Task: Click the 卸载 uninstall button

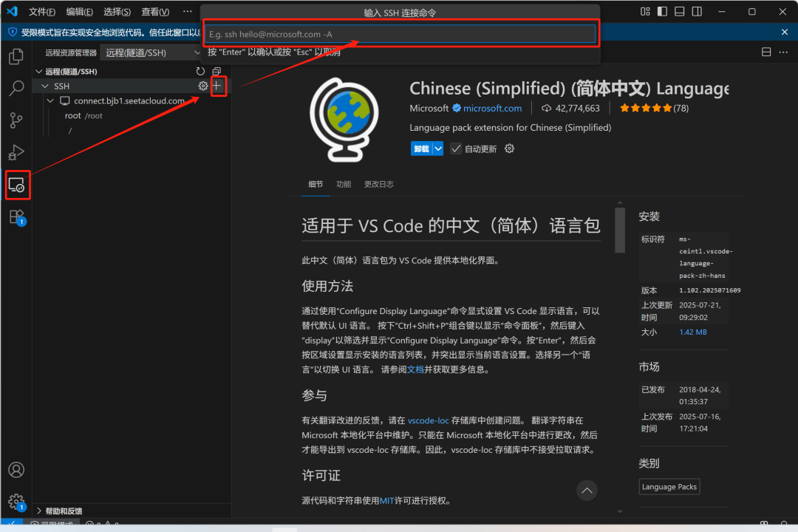Action: [x=421, y=149]
